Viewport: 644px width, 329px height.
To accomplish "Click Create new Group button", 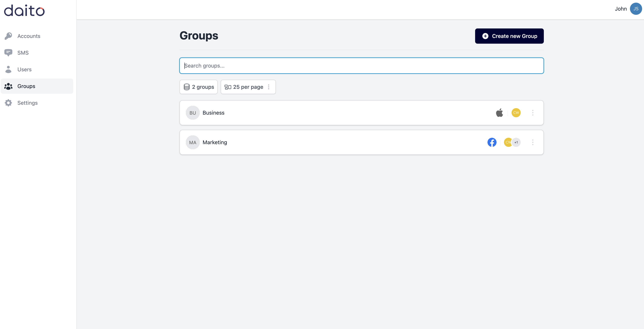I will point(509,36).
